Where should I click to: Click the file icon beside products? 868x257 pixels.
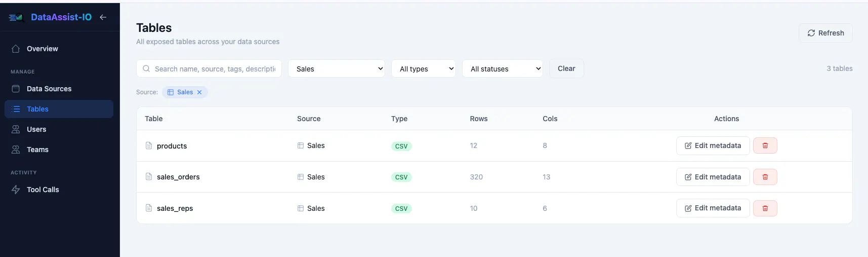[149, 145]
